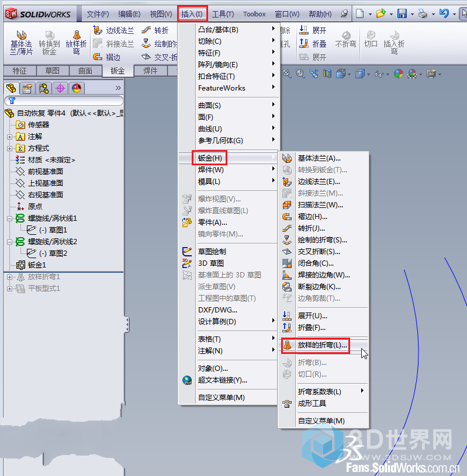This screenshot has width=467, height=476.
Task: Select 成形工具 submenu entry
Action: [323, 404]
